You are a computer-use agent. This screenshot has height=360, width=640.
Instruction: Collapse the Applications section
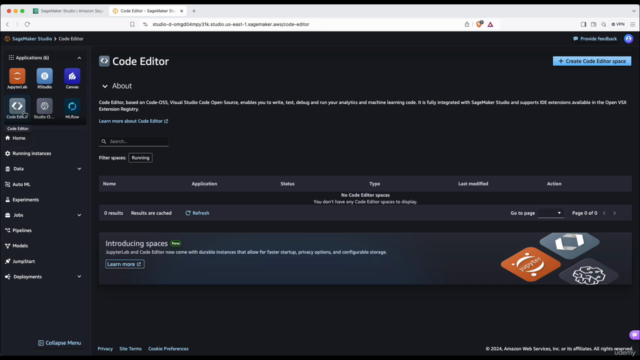[79, 58]
